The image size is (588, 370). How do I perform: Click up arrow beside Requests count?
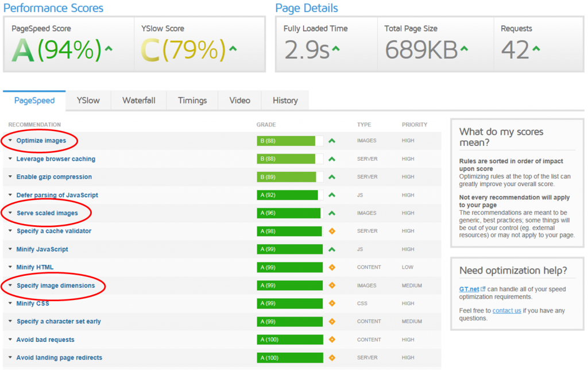[x=536, y=48]
